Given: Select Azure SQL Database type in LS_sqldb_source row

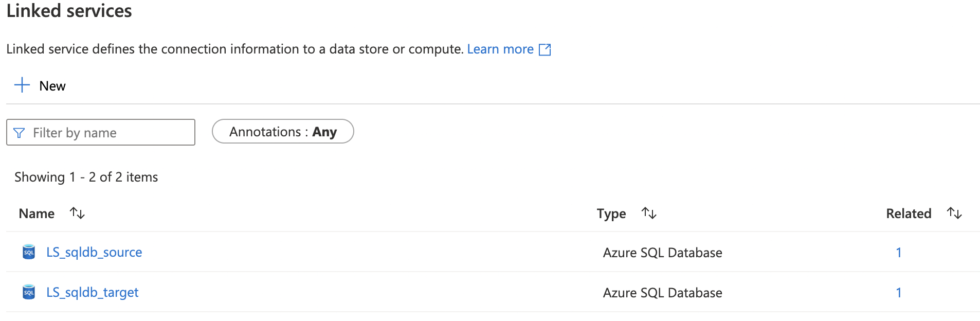Looking at the screenshot, I should (x=662, y=253).
